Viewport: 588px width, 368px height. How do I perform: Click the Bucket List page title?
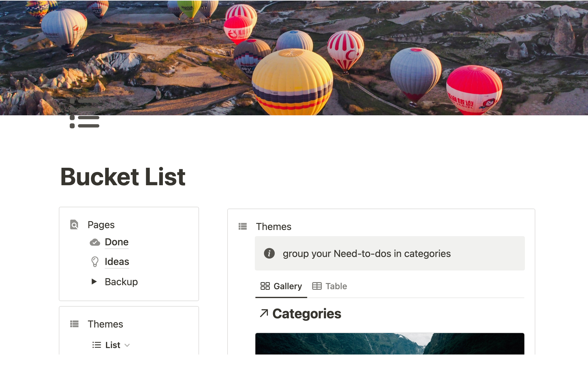[123, 177]
